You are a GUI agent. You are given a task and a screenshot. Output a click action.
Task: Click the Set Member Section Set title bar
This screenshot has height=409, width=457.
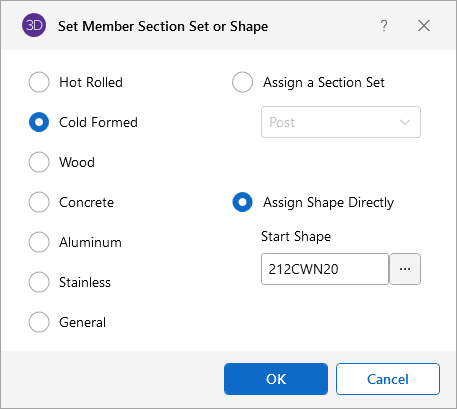tap(163, 26)
